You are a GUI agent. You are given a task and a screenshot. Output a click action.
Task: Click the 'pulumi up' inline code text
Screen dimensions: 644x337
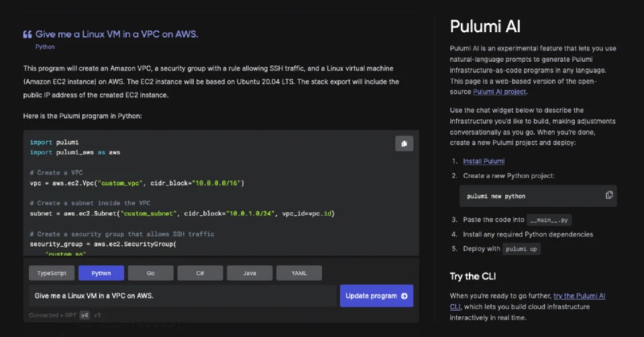(521, 249)
